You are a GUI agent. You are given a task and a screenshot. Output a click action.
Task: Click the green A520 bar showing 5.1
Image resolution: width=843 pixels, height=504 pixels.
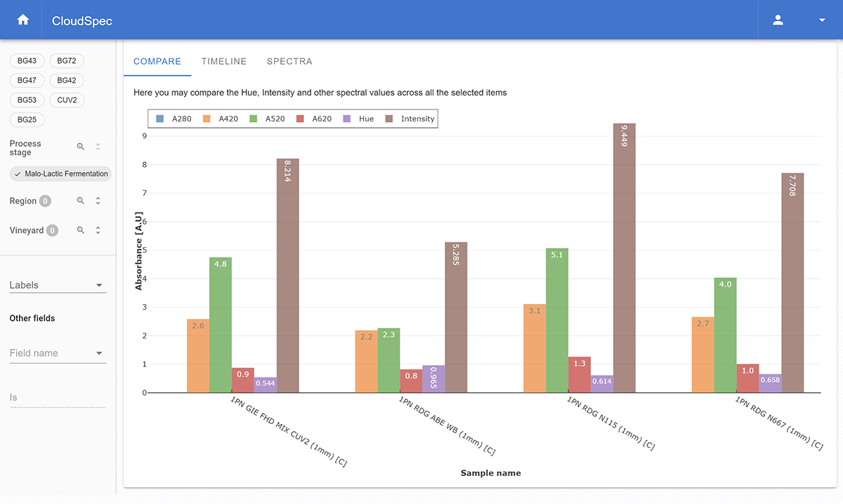(557, 319)
